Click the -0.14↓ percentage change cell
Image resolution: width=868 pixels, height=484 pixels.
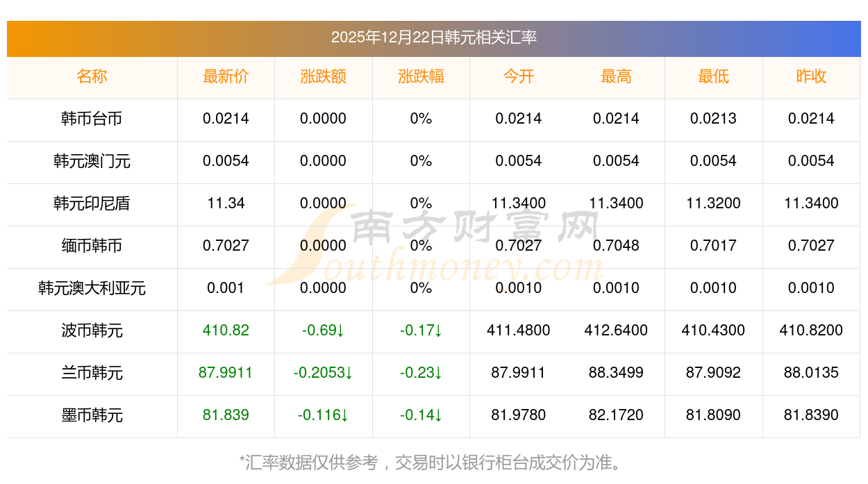[x=421, y=415]
